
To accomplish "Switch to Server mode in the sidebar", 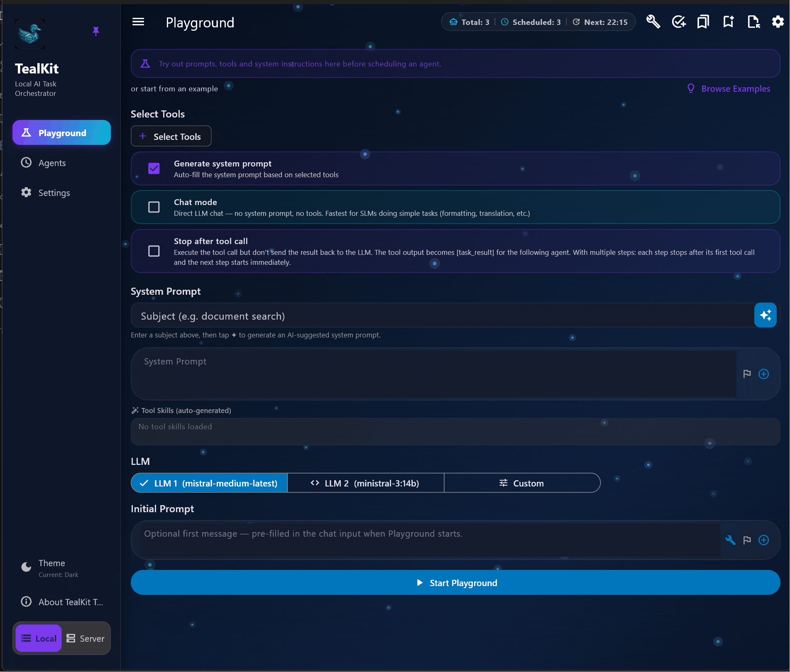I will [86, 638].
